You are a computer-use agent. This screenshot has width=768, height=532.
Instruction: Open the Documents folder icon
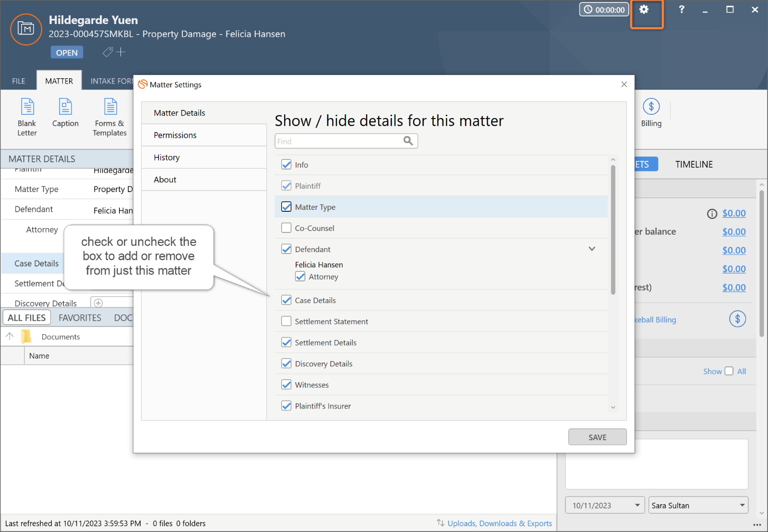[x=26, y=336]
